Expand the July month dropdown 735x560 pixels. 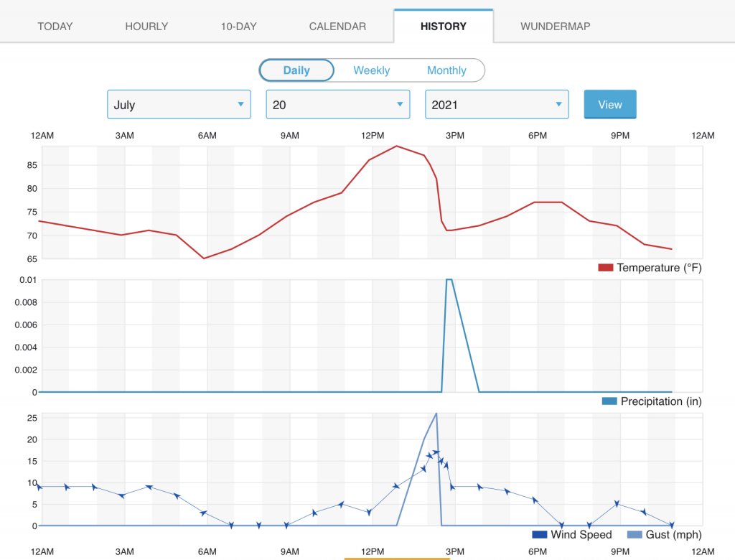179,105
